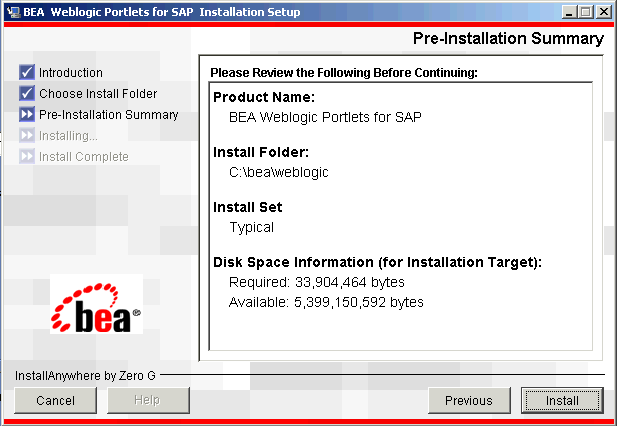Minimize the installer window
Image resolution: width=617 pixels, height=426 pixels.
coord(569,12)
